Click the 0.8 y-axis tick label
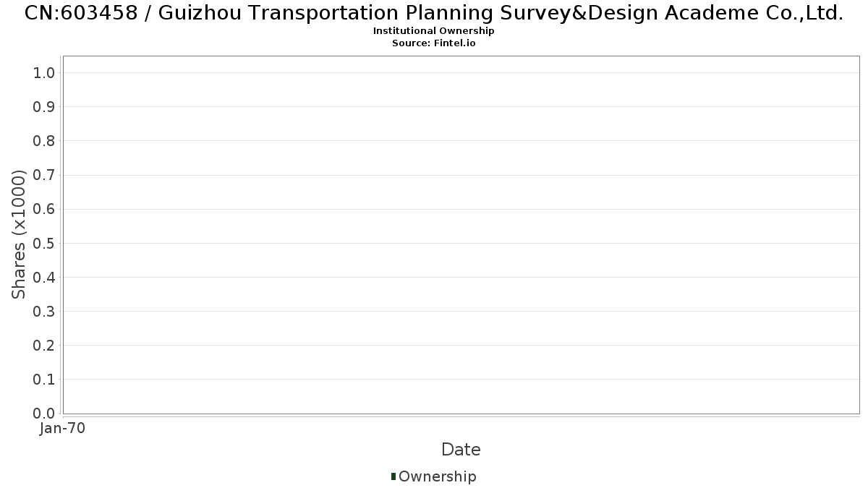 44,141
